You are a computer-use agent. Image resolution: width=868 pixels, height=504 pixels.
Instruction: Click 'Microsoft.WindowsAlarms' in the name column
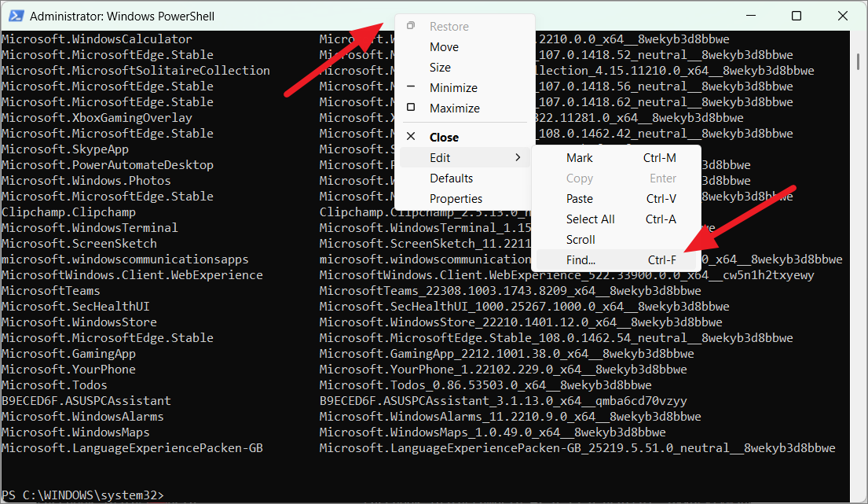point(83,417)
